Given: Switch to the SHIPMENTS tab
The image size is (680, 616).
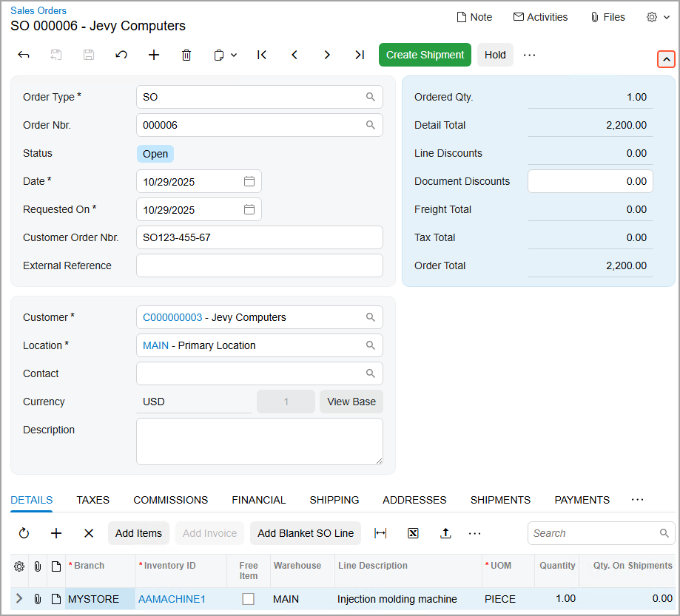Looking at the screenshot, I should pyautogui.click(x=500, y=500).
